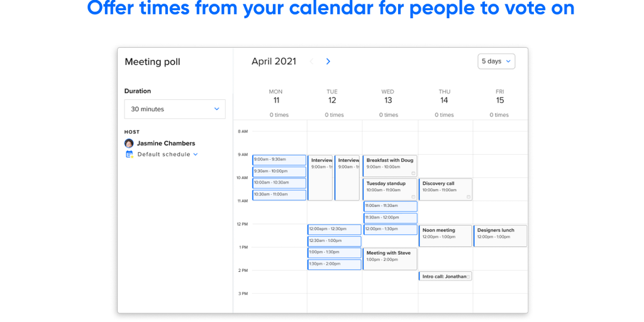Click the Default schedule calendar icon

(x=129, y=154)
